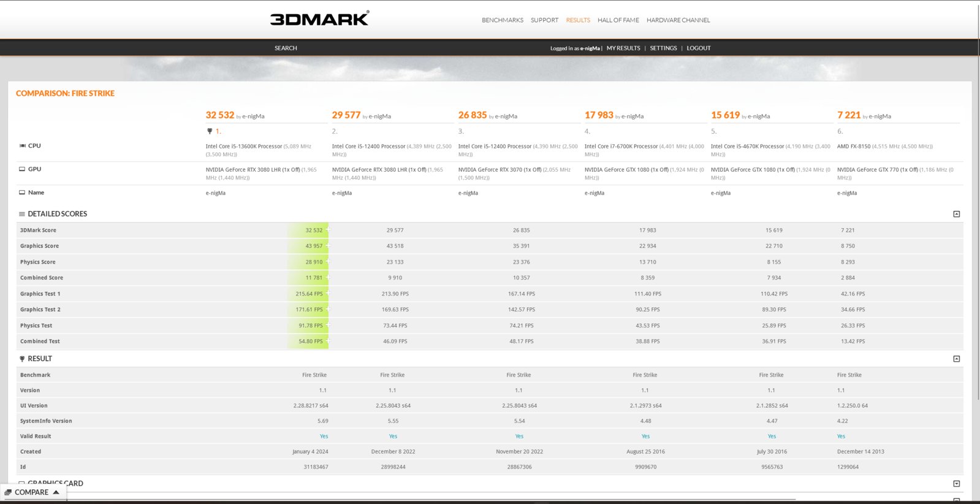Click the 35 391 graphics score cell
The image size is (980, 504).
pyautogui.click(x=521, y=246)
